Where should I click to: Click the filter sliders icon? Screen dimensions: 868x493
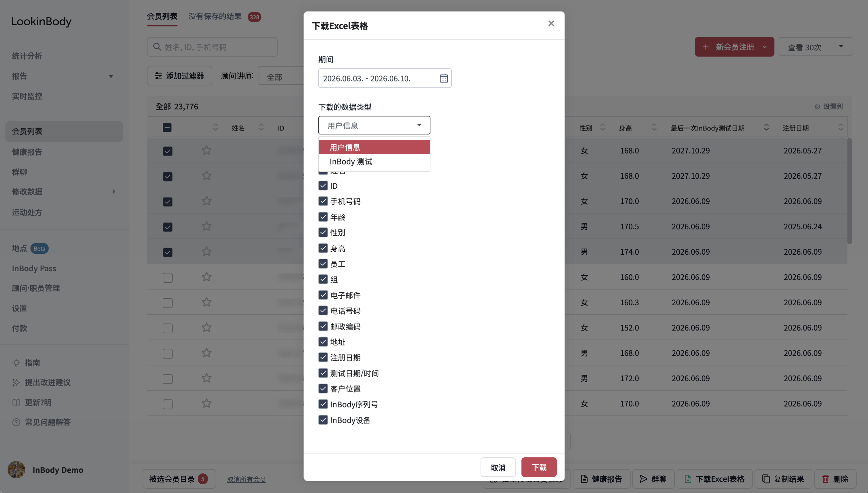pos(158,75)
